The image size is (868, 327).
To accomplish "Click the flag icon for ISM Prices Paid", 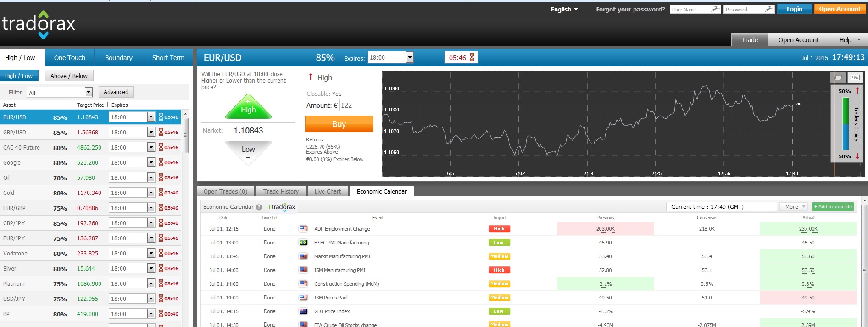I will click(303, 298).
